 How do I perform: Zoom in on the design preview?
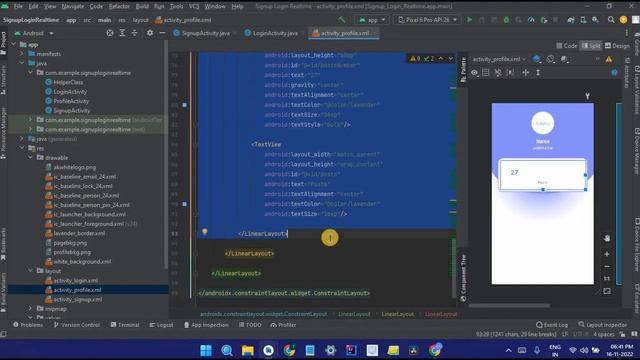(607, 254)
